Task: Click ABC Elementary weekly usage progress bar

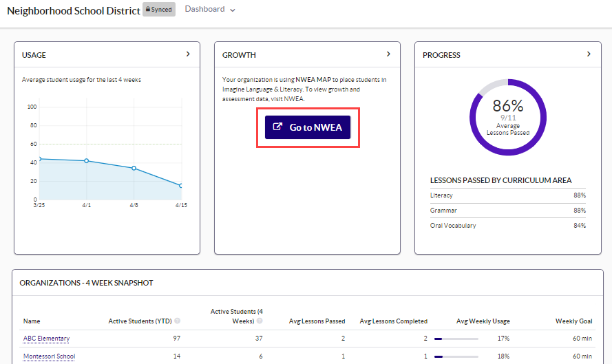Action: pyautogui.click(x=456, y=339)
